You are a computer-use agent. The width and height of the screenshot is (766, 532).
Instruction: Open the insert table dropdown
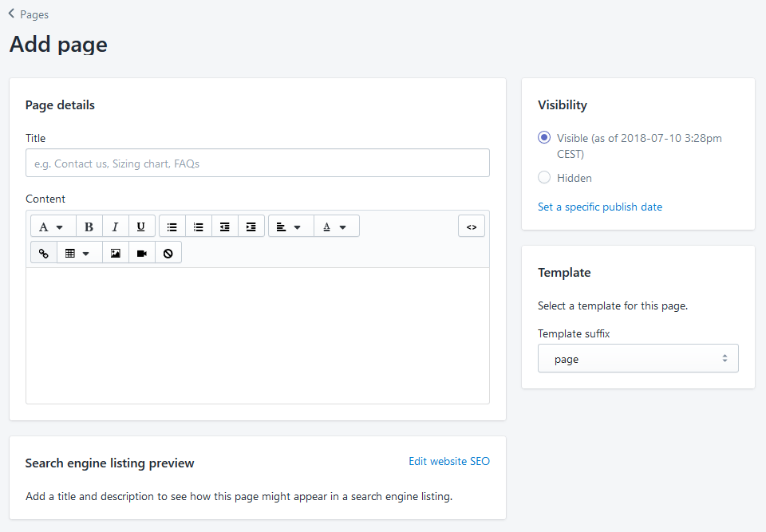point(80,253)
